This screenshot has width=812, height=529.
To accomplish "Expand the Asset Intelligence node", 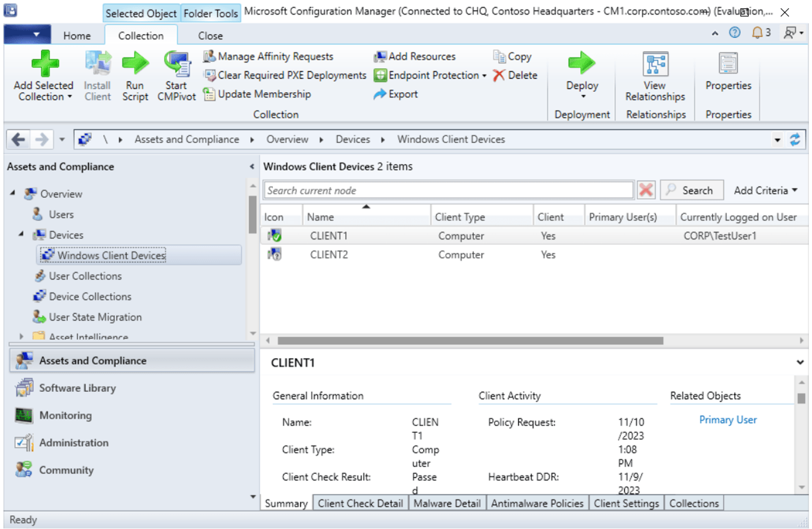I will point(21,337).
